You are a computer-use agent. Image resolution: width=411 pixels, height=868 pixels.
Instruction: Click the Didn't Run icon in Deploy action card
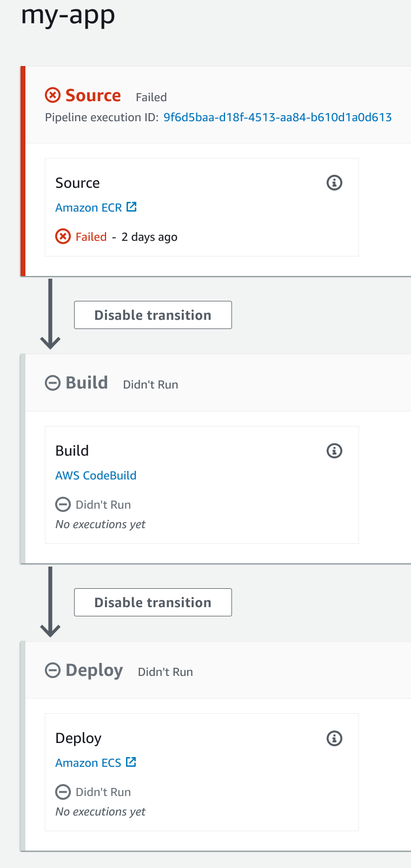click(63, 792)
